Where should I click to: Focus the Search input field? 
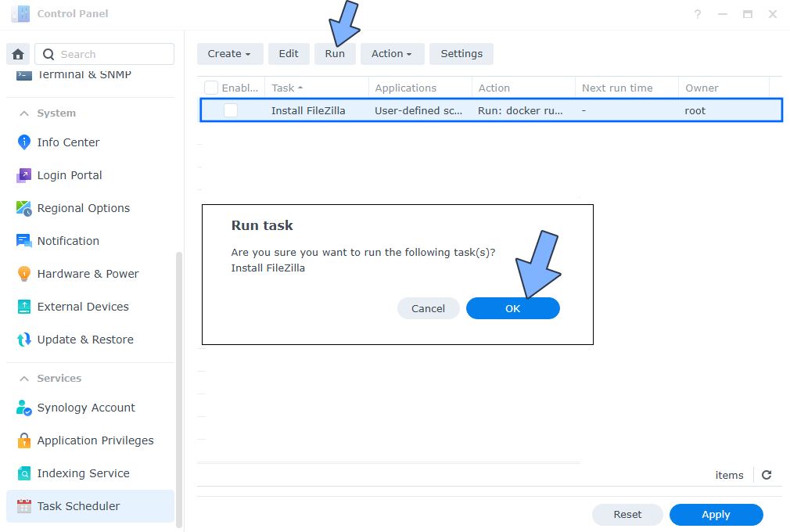[x=104, y=54]
